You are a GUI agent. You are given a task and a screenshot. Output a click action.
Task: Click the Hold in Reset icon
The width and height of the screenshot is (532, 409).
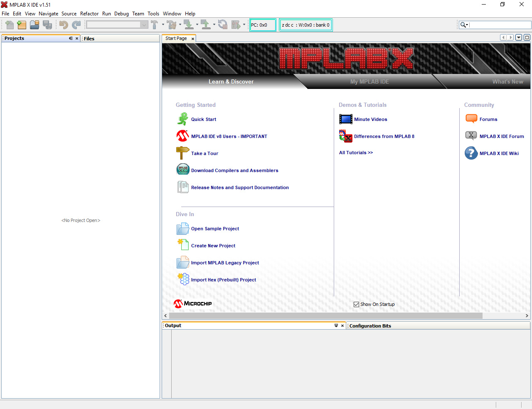223,25
